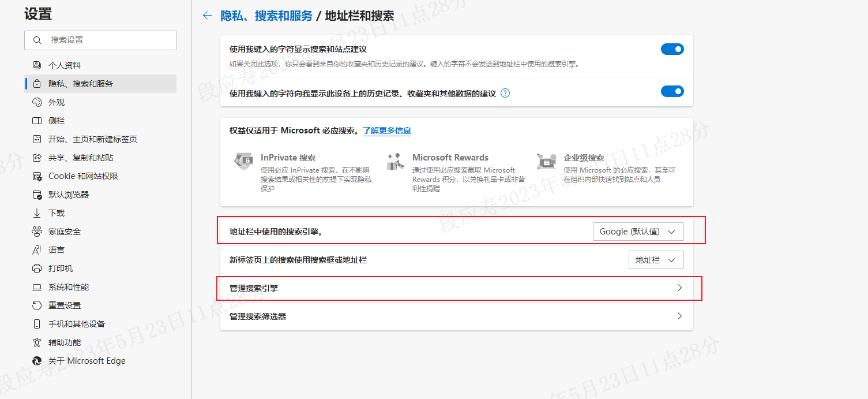Click the 企业级搜索 briefcase icon

(546, 161)
